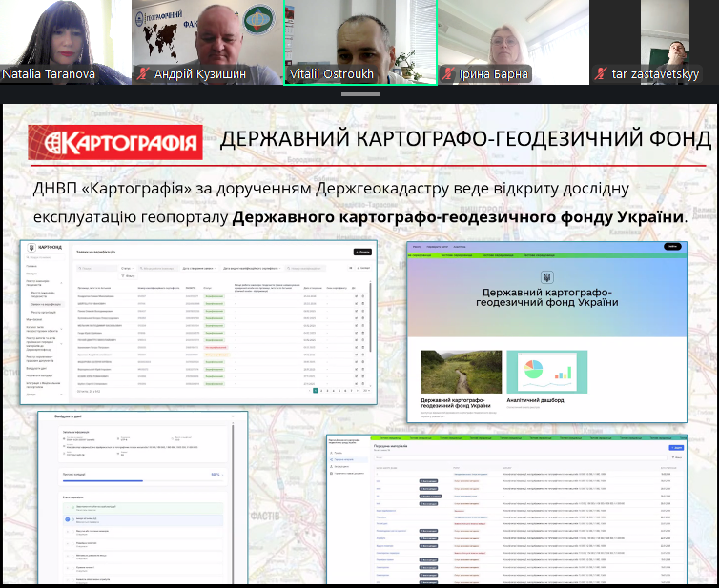719x588 pixels.
Task: Click document icon on fourth left-menu item
Action: click(331, 473)
